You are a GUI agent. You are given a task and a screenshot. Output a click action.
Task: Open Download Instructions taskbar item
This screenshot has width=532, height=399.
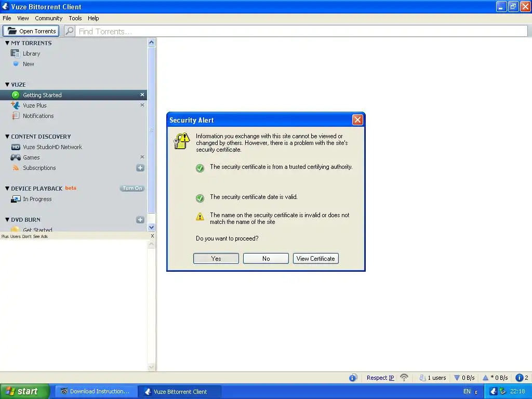(96, 391)
